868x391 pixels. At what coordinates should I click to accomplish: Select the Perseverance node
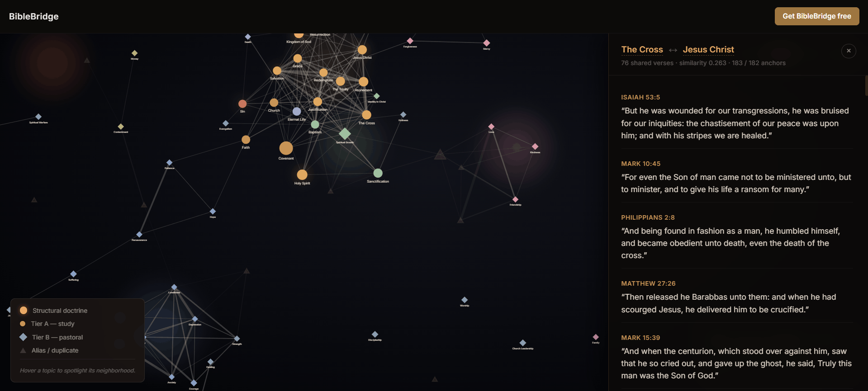click(139, 235)
